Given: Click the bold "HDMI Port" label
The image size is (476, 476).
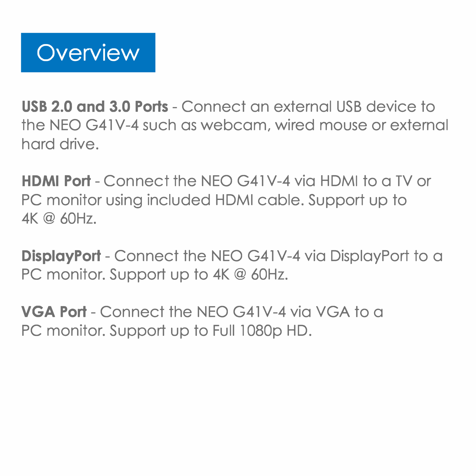Looking at the screenshot, I should [56, 181].
